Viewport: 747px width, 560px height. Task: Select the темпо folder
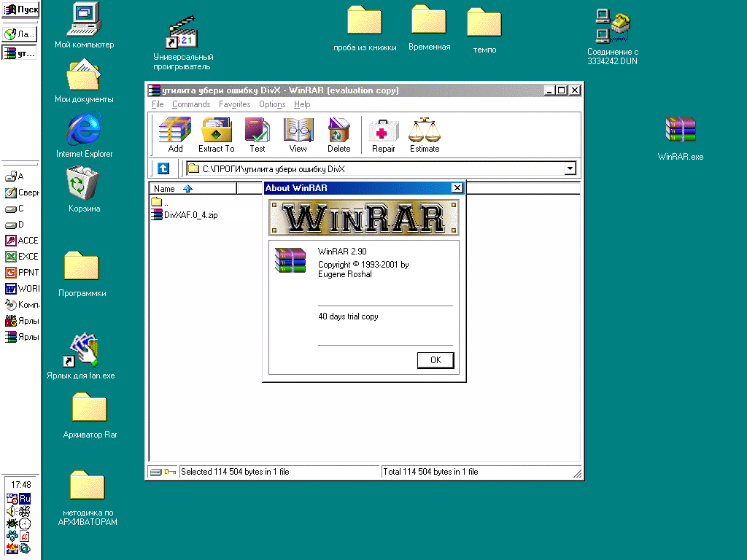click(x=484, y=31)
